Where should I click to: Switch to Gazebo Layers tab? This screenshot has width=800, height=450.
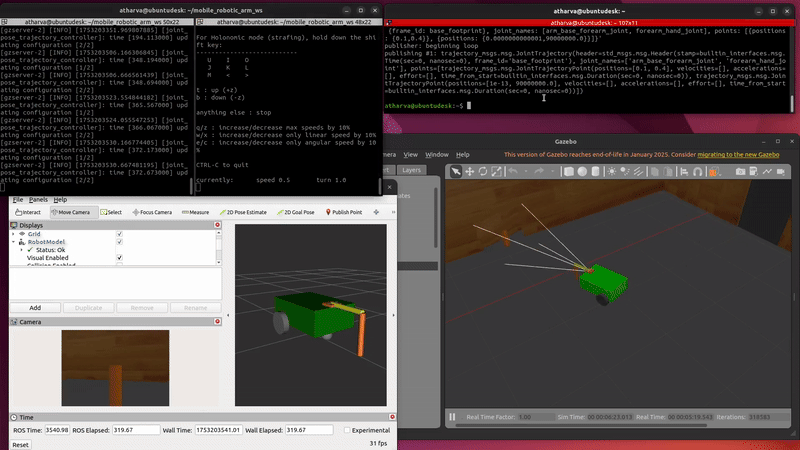[x=411, y=170]
